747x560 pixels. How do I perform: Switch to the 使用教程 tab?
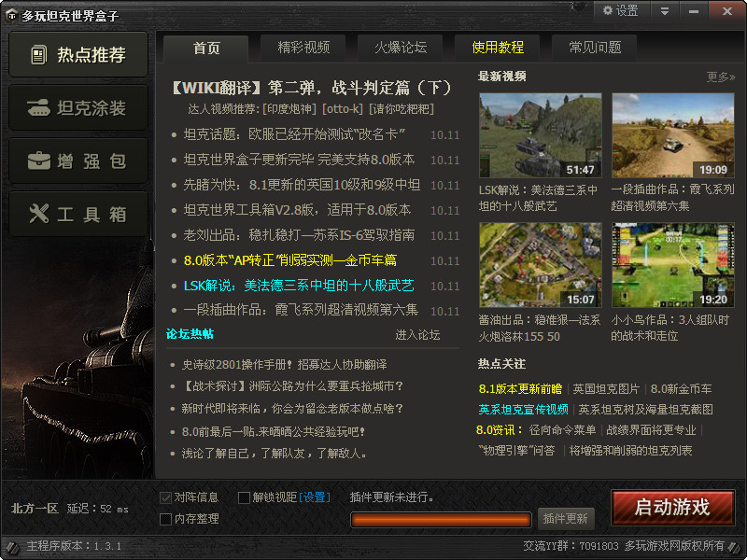click(x=498, y=48)
